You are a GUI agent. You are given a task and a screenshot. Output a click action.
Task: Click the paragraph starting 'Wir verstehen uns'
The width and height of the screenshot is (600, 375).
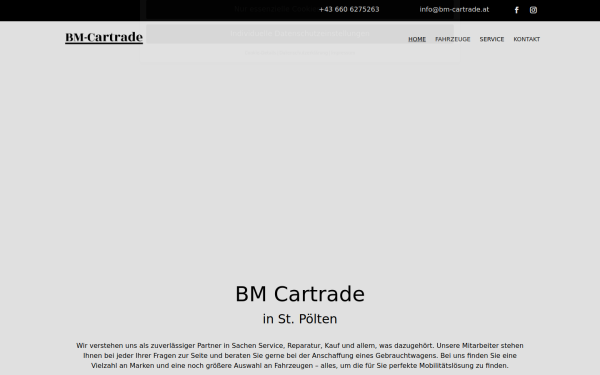(300, 355)
